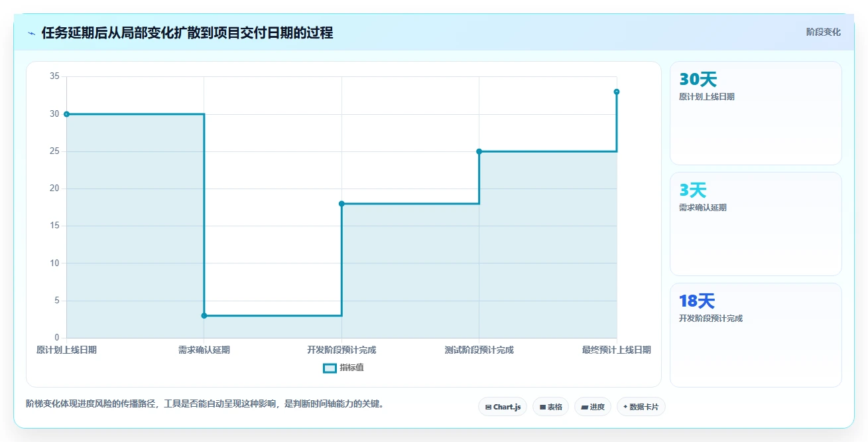Click the data point at 最终预计上线日期
This screenshot has height=442, width=868.
pos(617,92)
